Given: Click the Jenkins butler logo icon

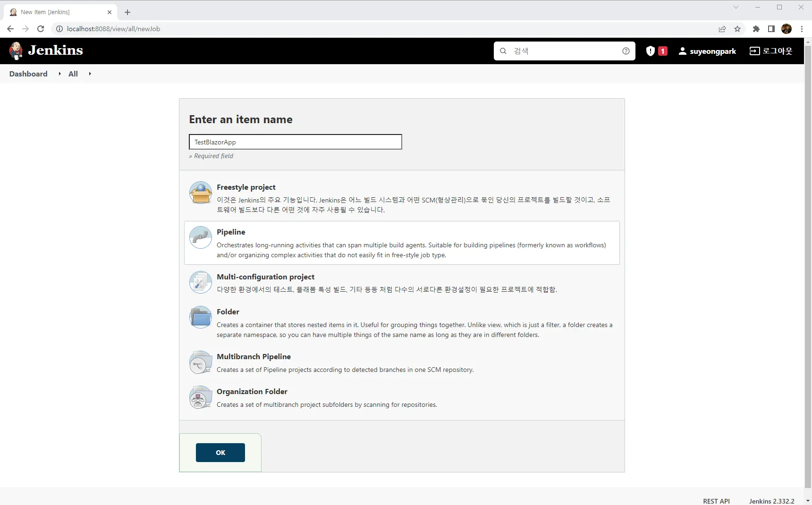Looking at the screenshot, I should tap(16, 50).
